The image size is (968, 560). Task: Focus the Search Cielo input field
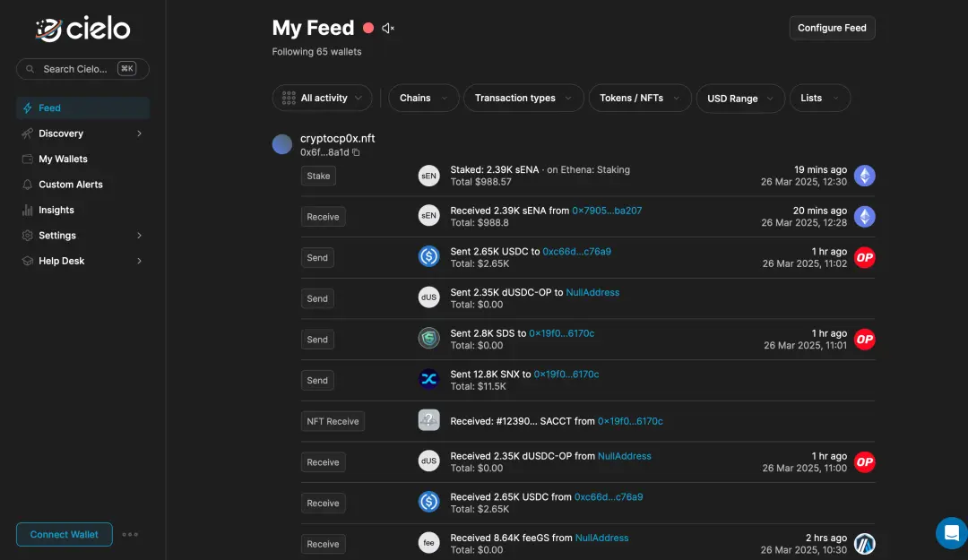[76, 69]
